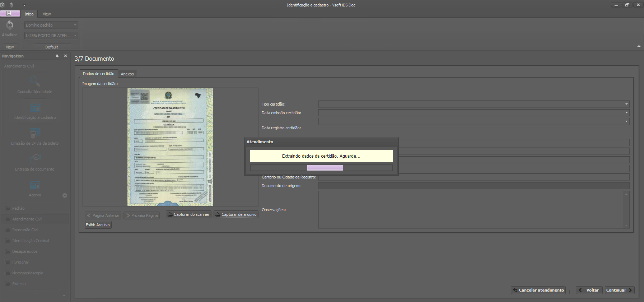Click the Cartório ou Cidade de Registro field
Screen dimensions: 644x302
(474, 177)
